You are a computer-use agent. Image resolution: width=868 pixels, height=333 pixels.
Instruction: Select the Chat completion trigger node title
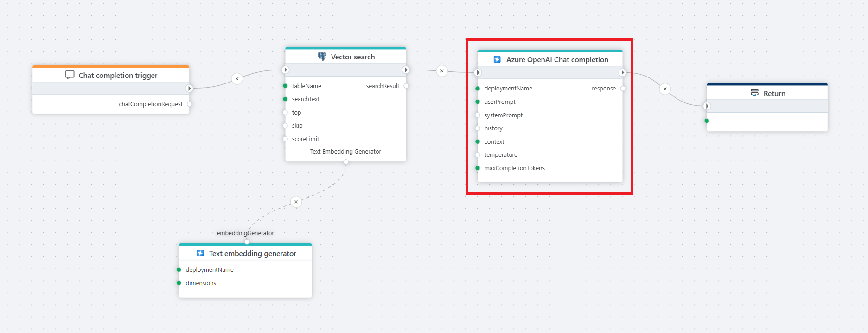coord(118,75)
